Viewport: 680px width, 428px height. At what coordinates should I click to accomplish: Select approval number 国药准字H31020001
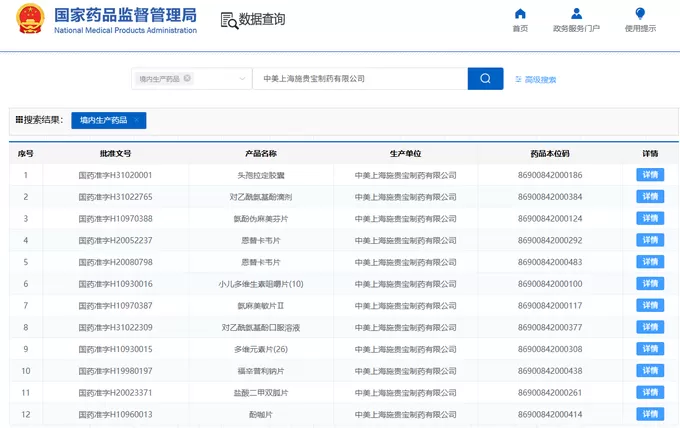click(x=115, y=175)
